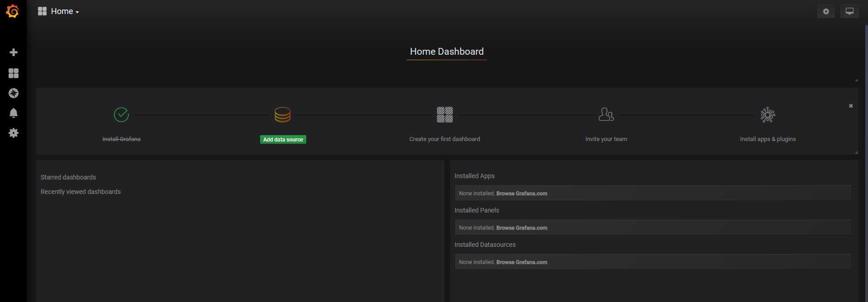Click the struck-through Install Grafana step
The image size is (868, 302).
pos(121,139)
